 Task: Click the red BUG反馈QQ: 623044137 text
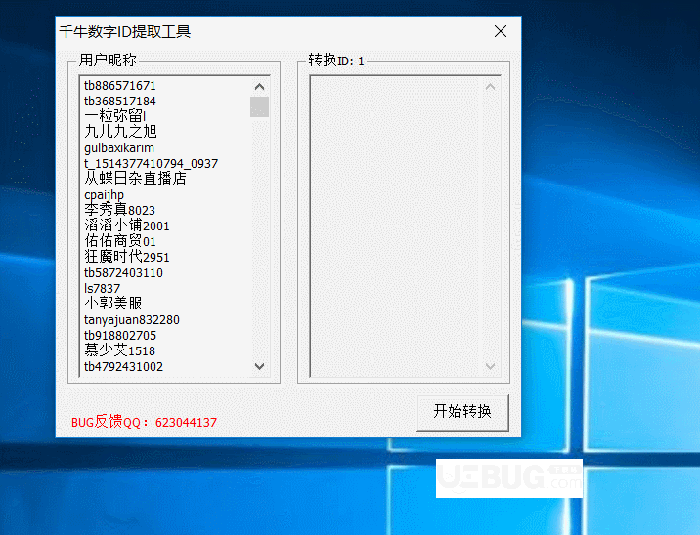[144, 422]
